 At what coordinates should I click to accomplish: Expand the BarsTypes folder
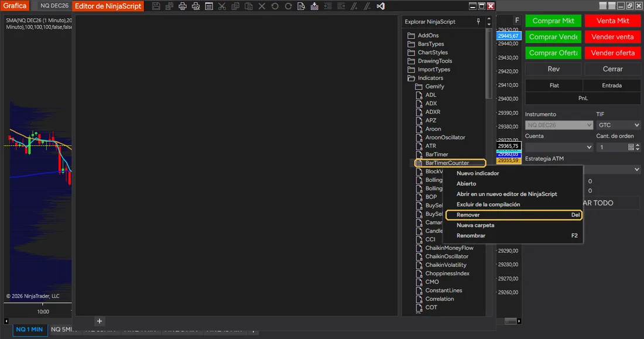(426, 44)
